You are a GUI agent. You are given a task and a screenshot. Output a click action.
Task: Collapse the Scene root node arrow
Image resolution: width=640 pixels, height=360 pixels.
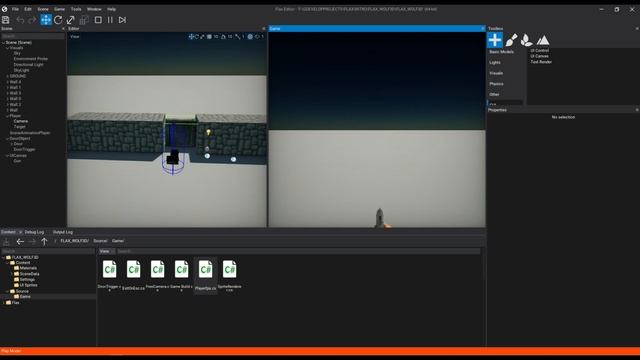click(x=3, y=42)
